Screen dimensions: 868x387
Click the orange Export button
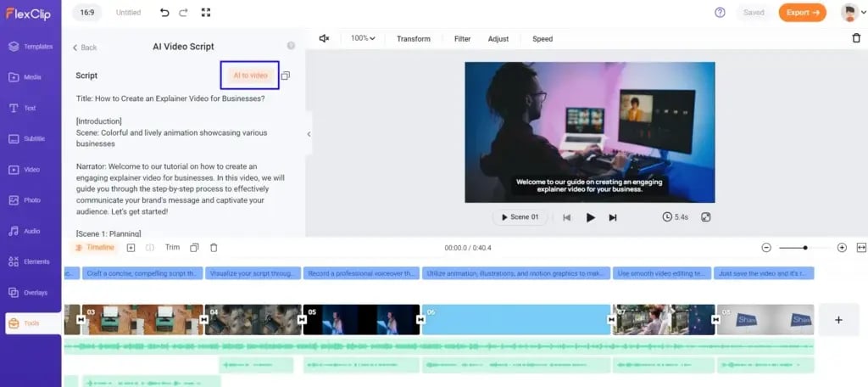coord(802,13)
